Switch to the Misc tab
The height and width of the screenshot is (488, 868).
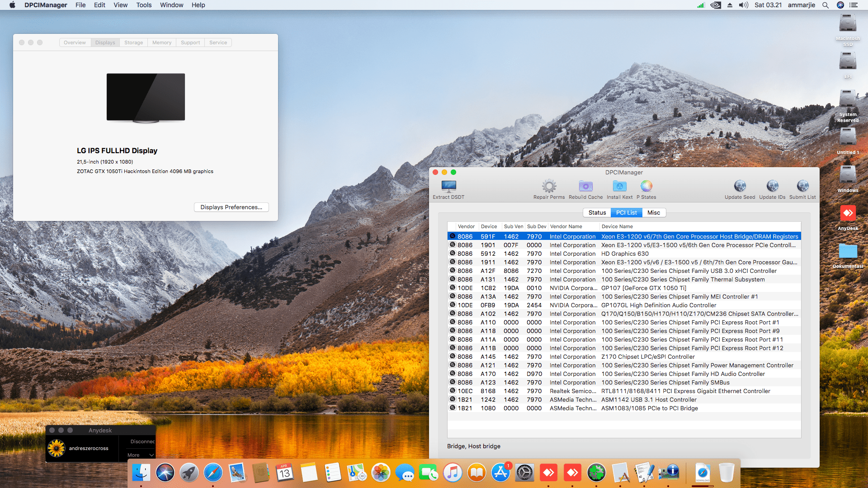click(x=653, y=213)
